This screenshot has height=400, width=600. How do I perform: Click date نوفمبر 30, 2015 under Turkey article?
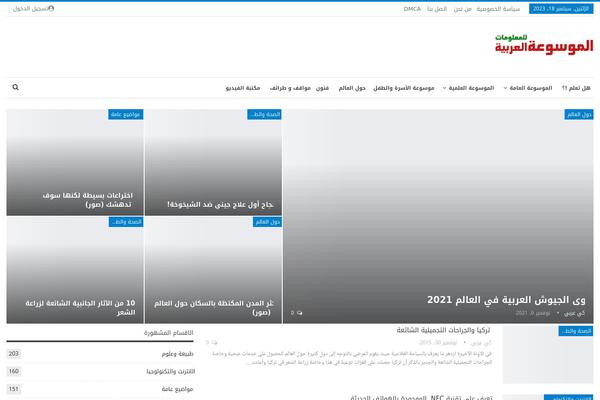coord(438,343)
